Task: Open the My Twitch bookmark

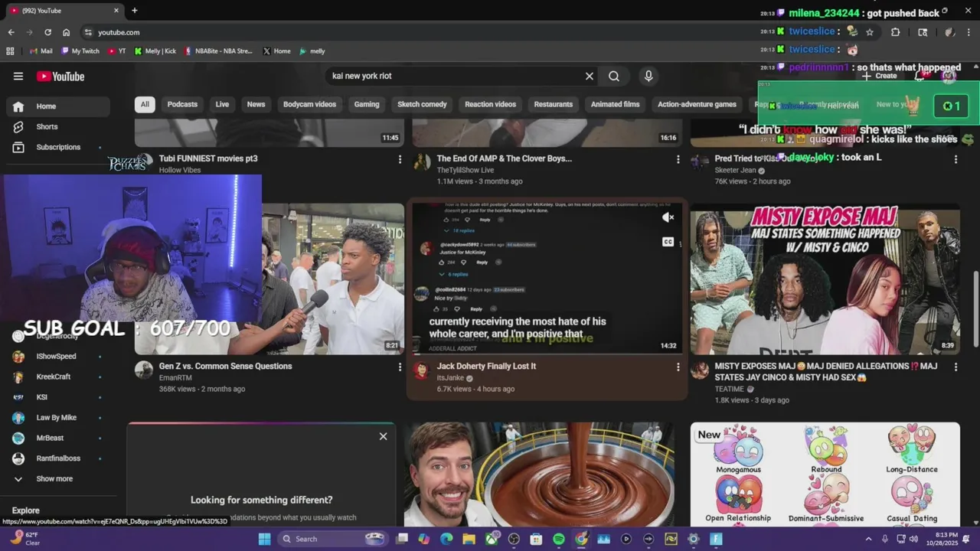Action: tap(80, 51)
